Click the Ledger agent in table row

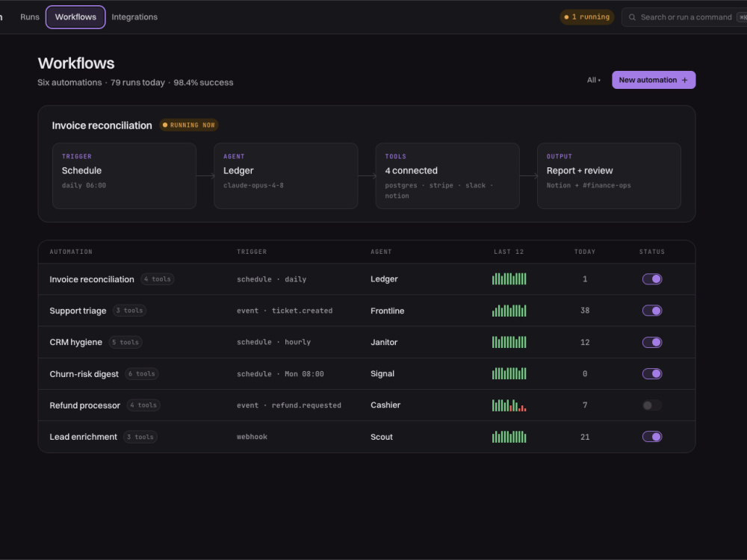(x=384, y=279)
